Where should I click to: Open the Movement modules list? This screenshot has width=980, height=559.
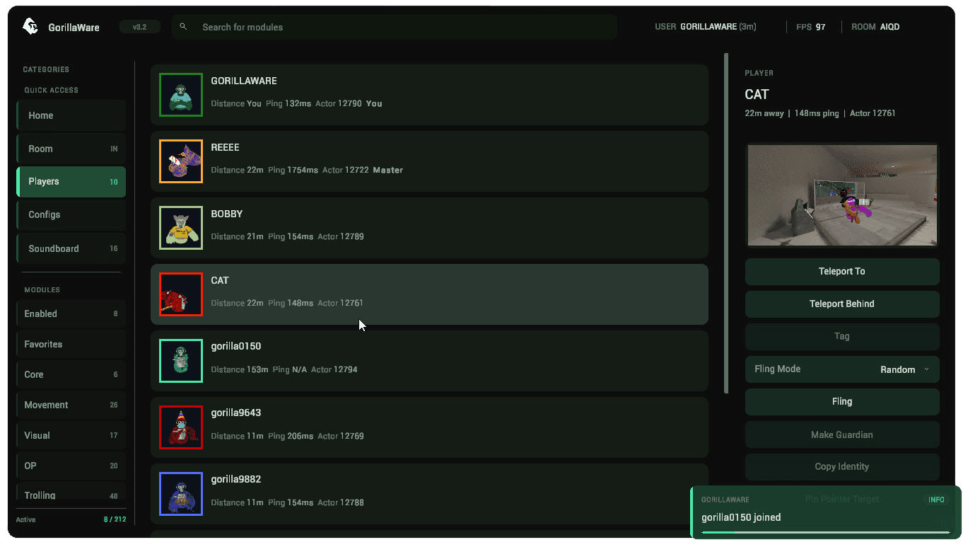click(x=71, y=405)
